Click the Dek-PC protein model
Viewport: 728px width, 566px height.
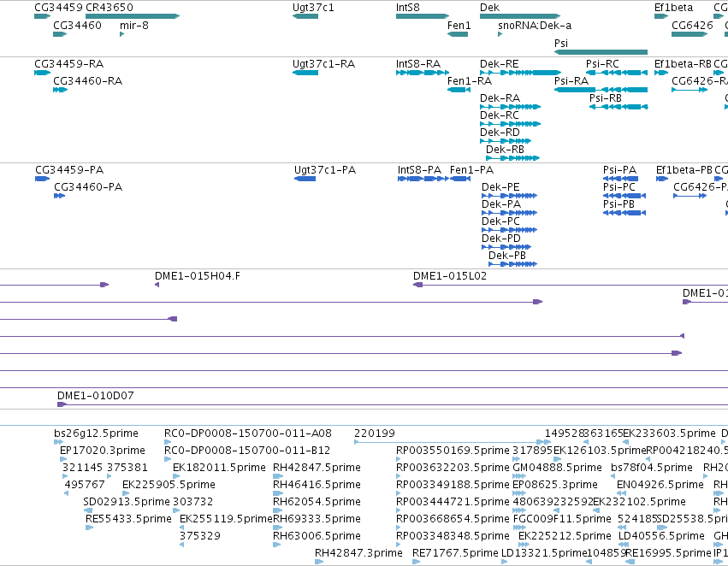coord(509,230)
